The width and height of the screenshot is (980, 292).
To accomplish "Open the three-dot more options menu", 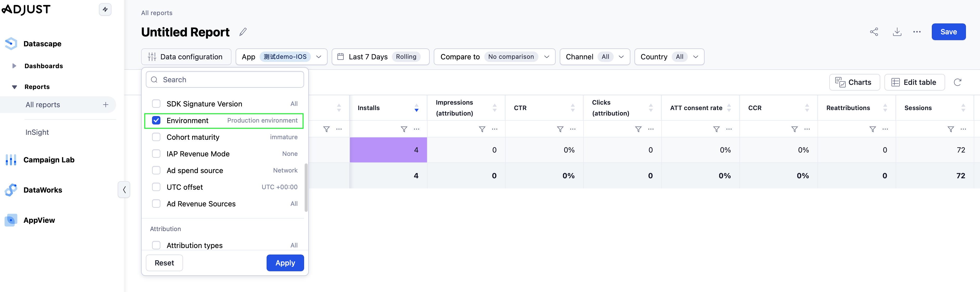I will coord(917,32).
